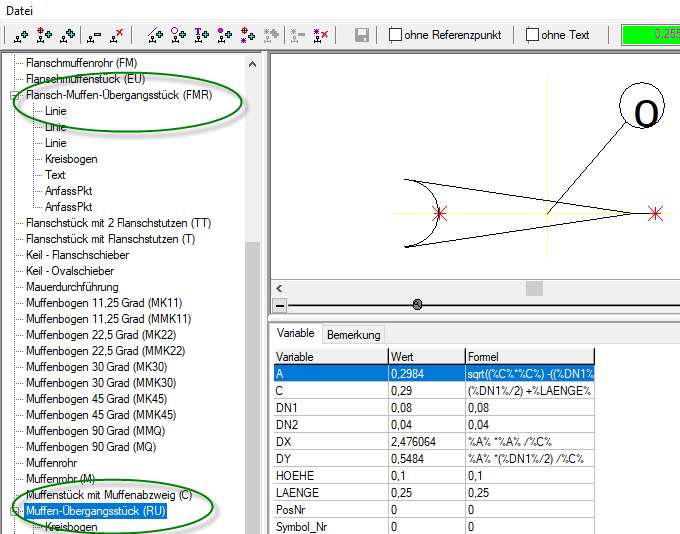
Task: Collapse the Muffen-Übergangsstück (RU) tree node
Action: tap(15, 512)
